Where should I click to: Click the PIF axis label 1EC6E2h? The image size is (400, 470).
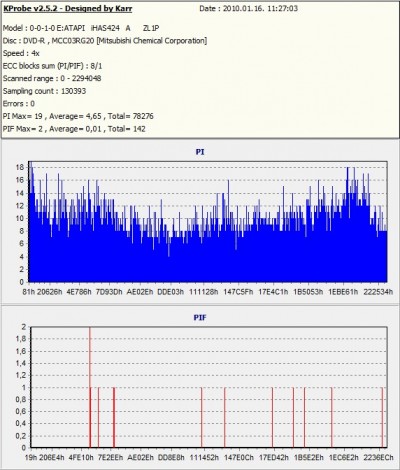tap(344, 457)
